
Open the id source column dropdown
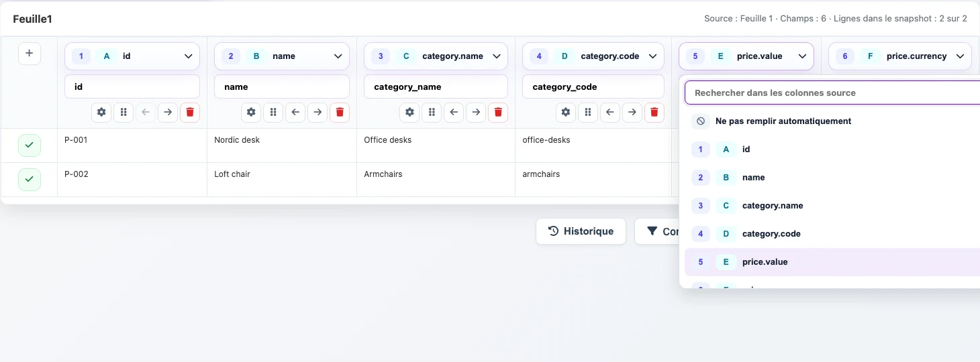132,56
